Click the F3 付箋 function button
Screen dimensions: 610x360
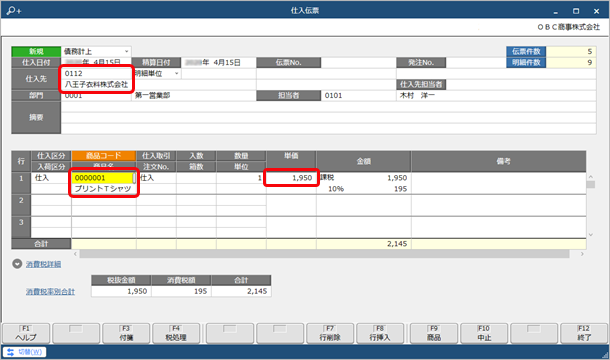[x=126, y=334]
